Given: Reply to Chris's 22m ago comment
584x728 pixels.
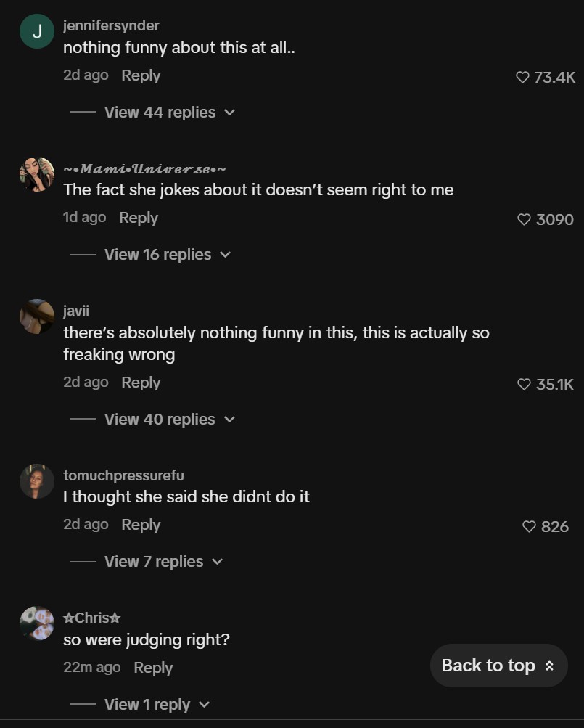Looking at the screenshot, I should (153, 668).
